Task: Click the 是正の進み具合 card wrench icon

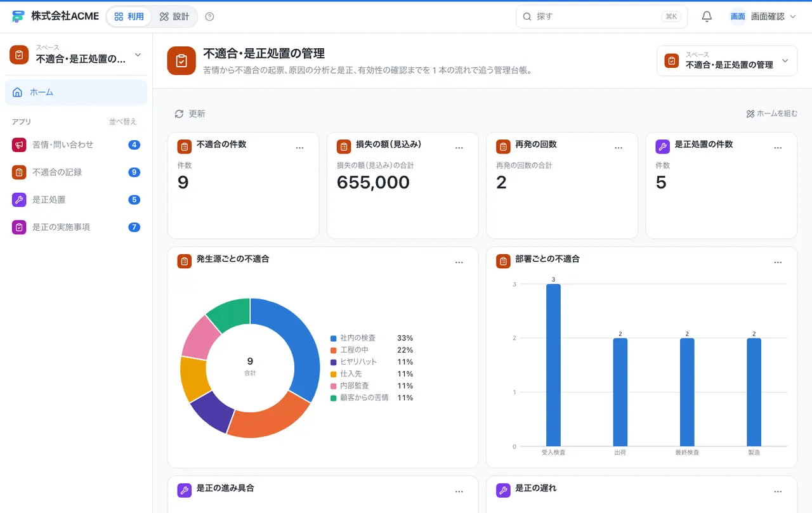Action: point(185,490)
